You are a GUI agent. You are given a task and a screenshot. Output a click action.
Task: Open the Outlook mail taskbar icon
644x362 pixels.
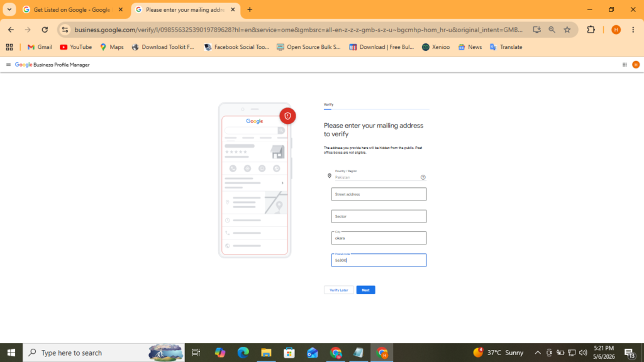(x=312, y=353)
